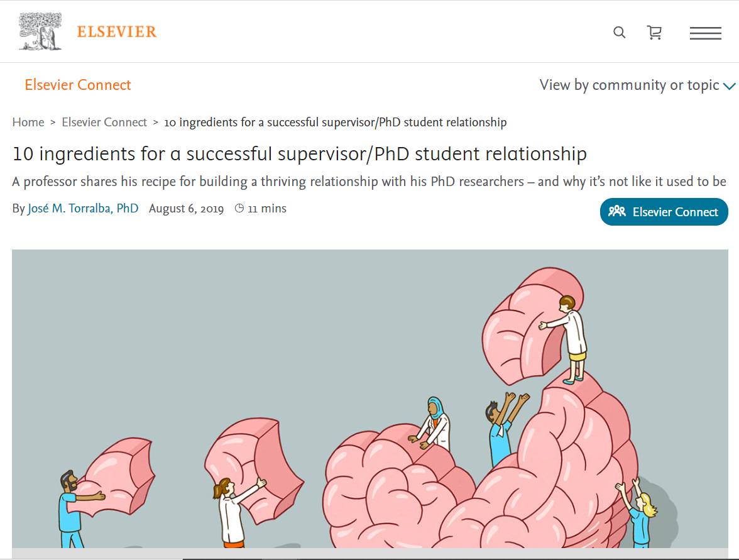Open author José M. Torralba, PhD link

(x=83, y=209)
